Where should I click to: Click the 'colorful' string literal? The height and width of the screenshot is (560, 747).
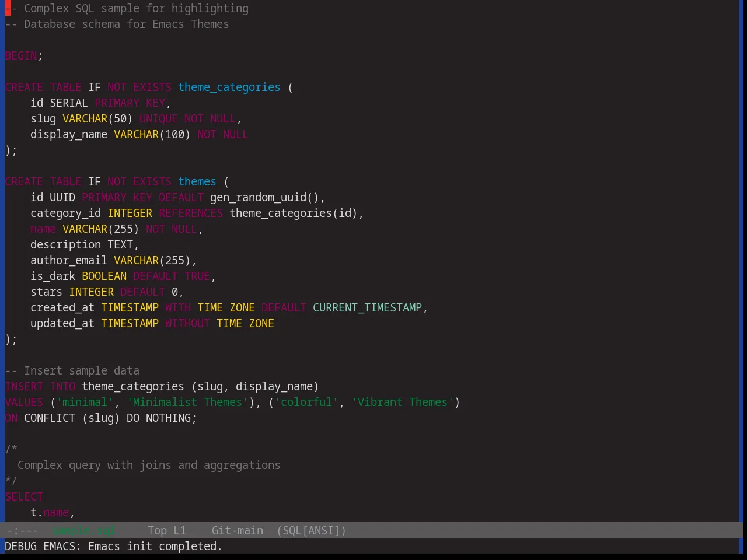(x=306, y=402)
